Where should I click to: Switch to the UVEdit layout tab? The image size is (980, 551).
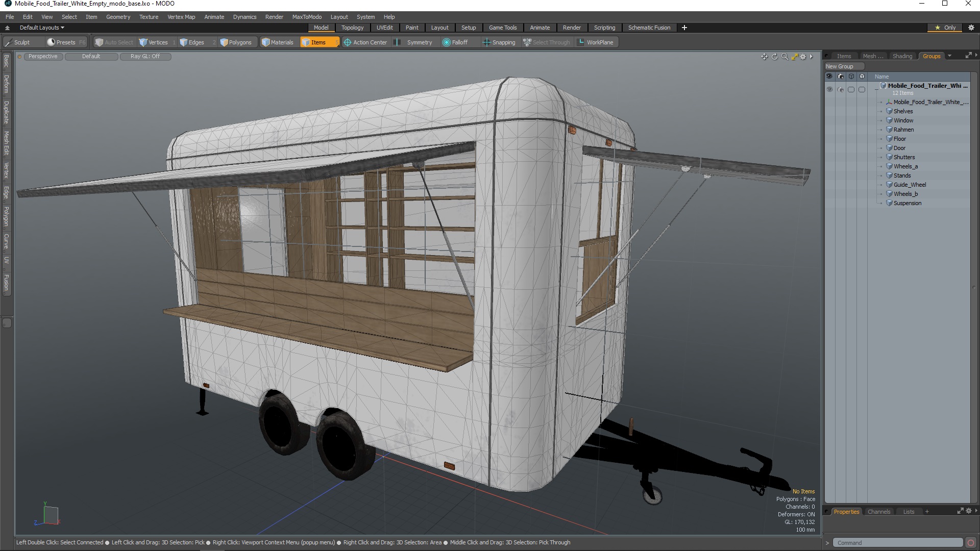[x=384, y=28]
